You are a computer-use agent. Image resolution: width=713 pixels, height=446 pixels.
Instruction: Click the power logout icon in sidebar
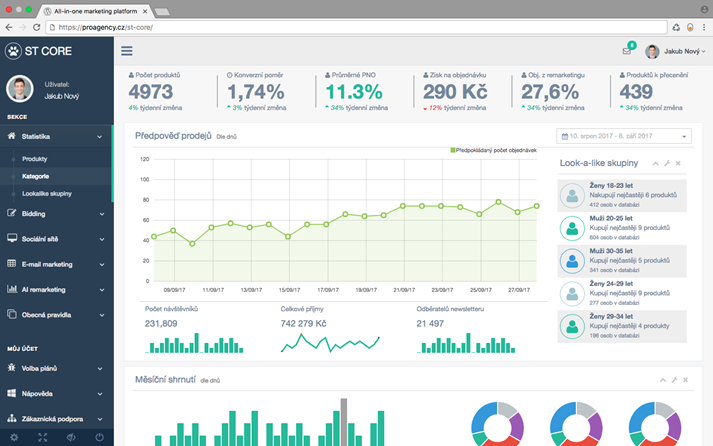100,438
